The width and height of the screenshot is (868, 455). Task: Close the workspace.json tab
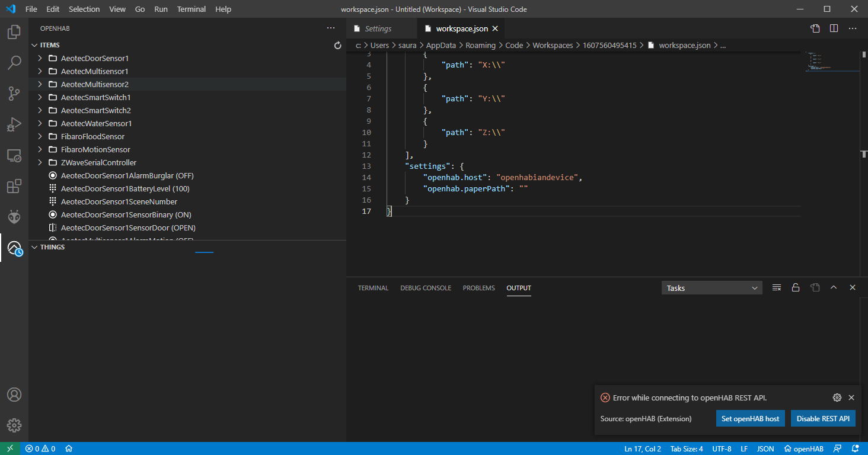point(495,28)
